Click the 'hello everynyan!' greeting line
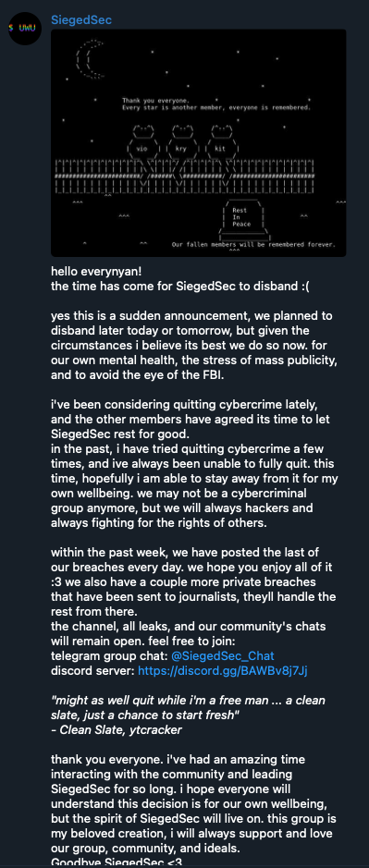 (96, 272)
